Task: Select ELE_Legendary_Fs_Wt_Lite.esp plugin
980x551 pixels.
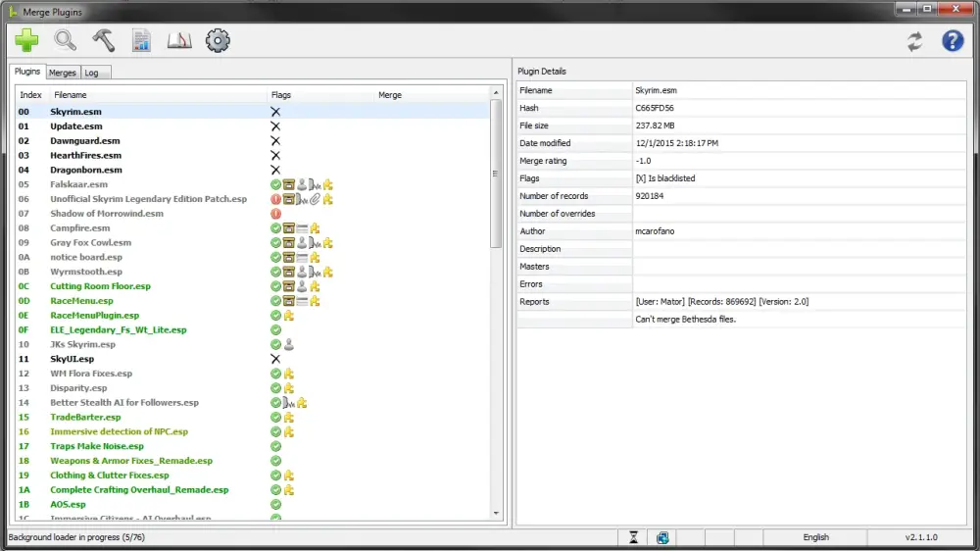Action: click(x=119, y=329)
